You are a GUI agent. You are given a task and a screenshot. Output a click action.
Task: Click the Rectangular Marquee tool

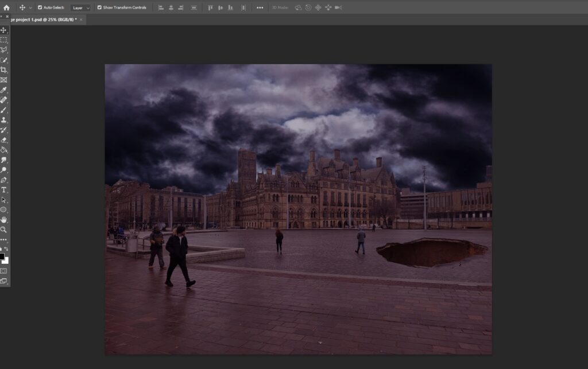coord(3,40)
